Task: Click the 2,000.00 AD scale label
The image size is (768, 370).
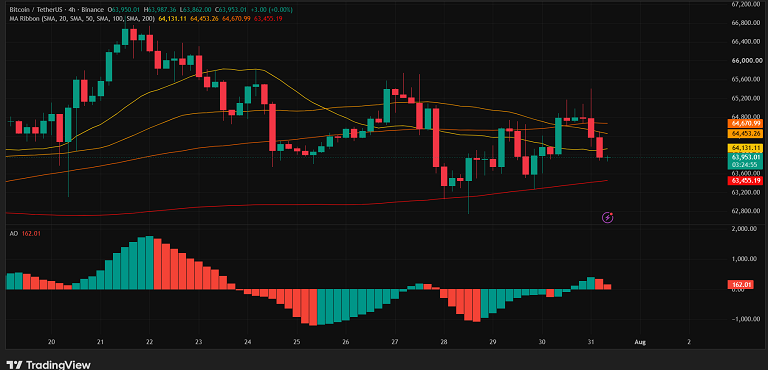Action: pyautogui.click(x=744, y=229)
